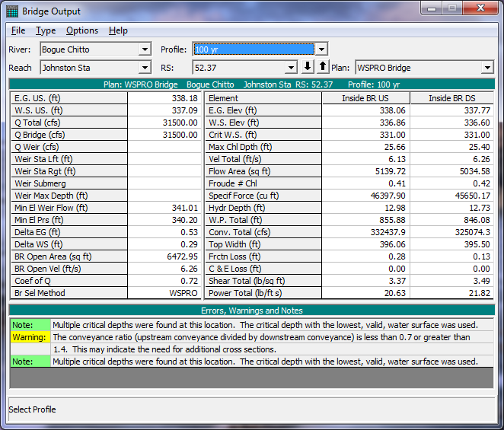The width and height of the screenshot is (504, 430).
Task: Click the BR Open Vel (ft/s) label
Action: point(69,269)
